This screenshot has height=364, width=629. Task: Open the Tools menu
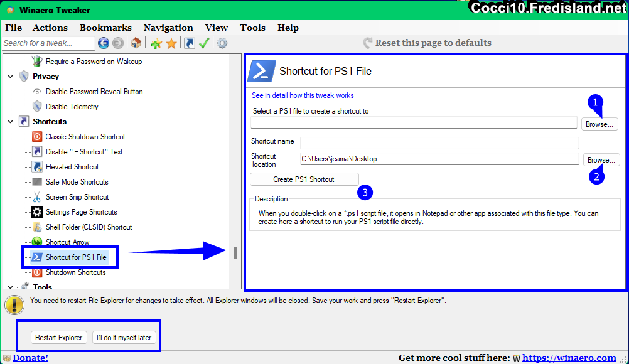(253, 28)
